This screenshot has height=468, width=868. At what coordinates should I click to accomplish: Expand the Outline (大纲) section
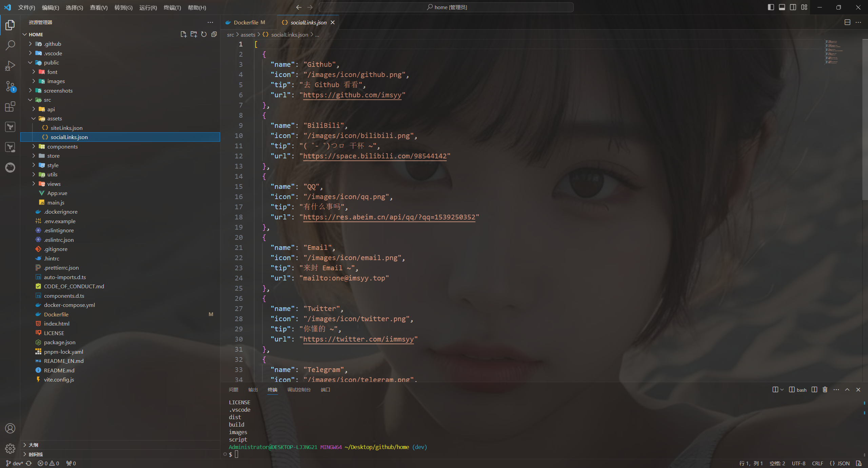(120, 445)
